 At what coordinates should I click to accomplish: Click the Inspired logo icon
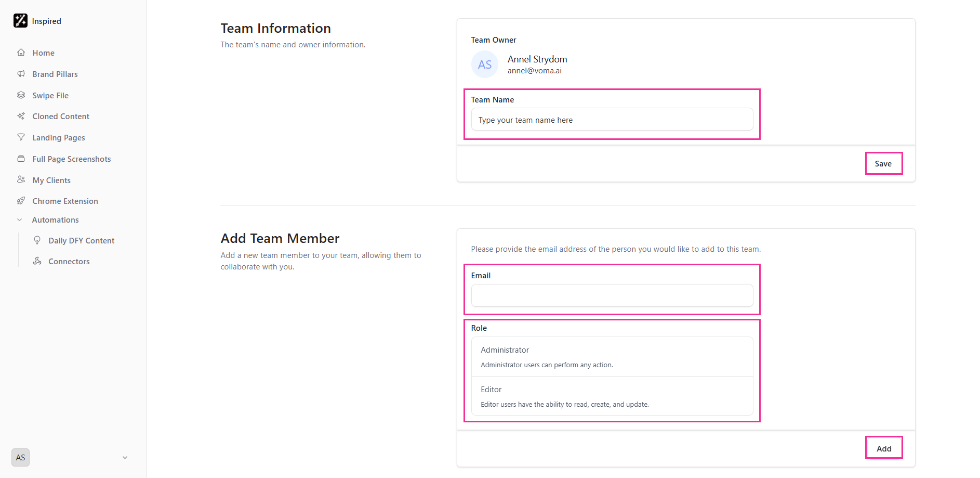[20, 21]
